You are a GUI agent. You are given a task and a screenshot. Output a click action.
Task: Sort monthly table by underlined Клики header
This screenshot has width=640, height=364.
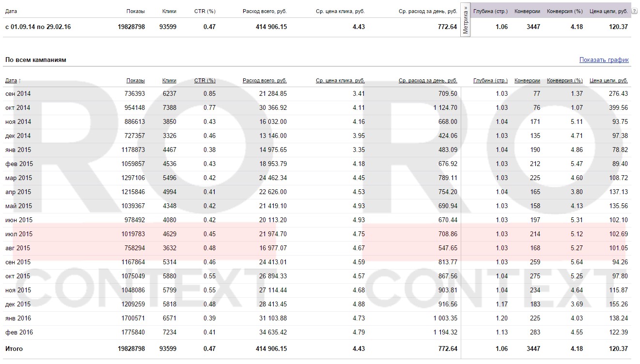169,81
